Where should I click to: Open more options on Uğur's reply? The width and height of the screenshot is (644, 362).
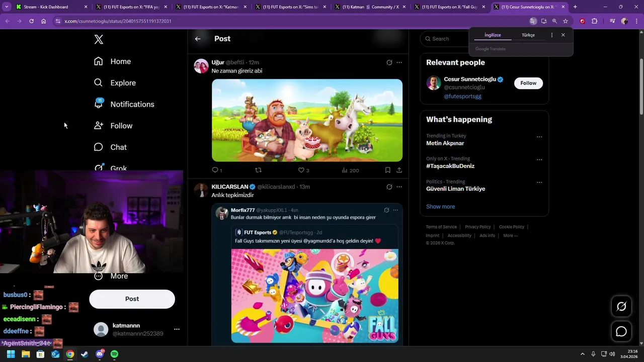pyautogui.click(x=399, y=62)
